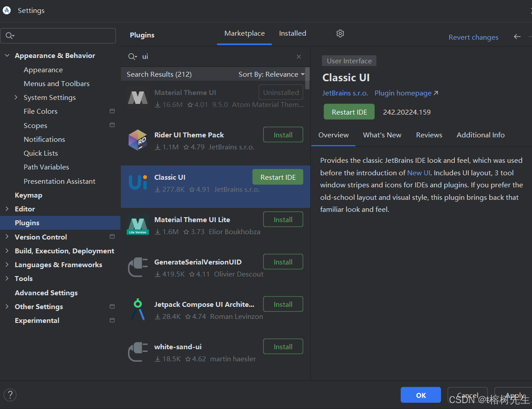532x409 pixels.
Task: Switch to the Marketplace tab
Action: click(244, 33)
